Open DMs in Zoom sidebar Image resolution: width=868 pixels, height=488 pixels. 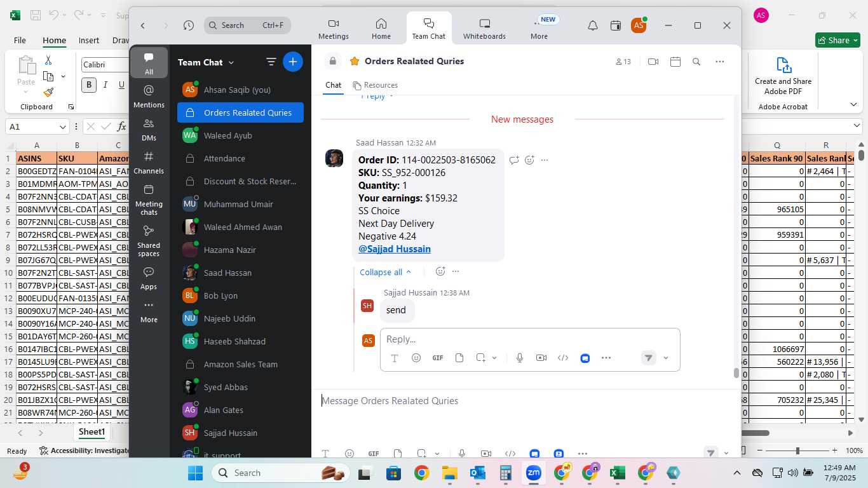pos(149,129)
